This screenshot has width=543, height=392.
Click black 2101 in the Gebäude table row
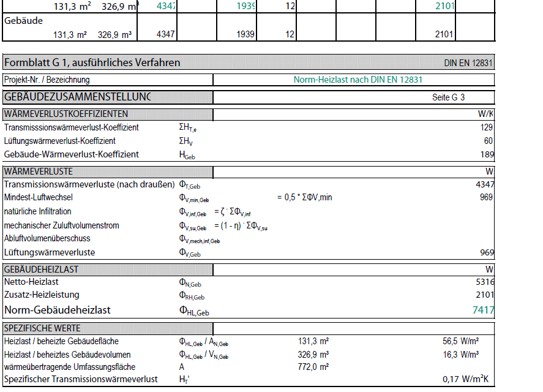point(444,34)
